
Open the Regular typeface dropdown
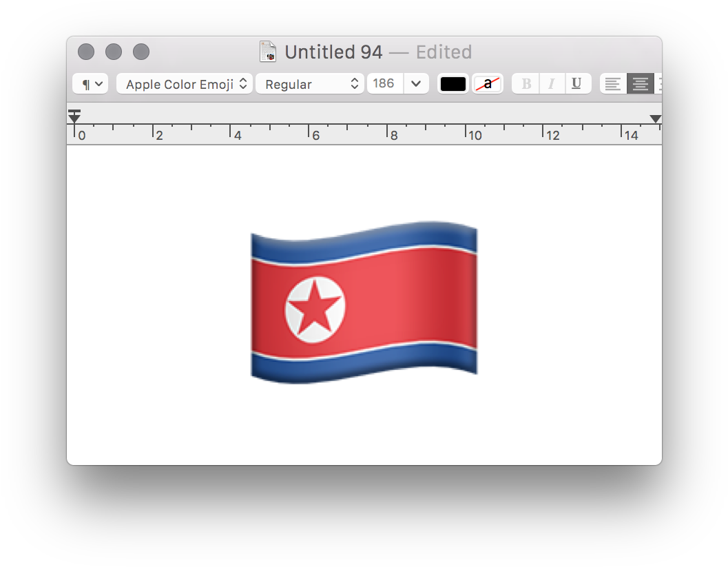coord(310,84)
